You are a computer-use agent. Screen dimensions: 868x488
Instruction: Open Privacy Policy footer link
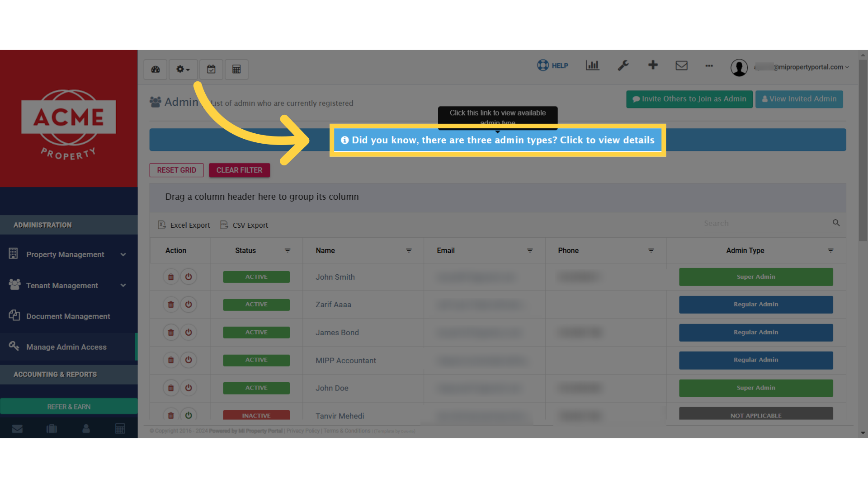303,431
